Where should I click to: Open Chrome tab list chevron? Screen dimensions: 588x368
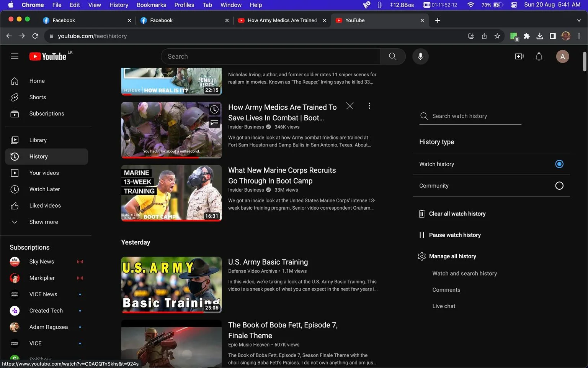578,20
